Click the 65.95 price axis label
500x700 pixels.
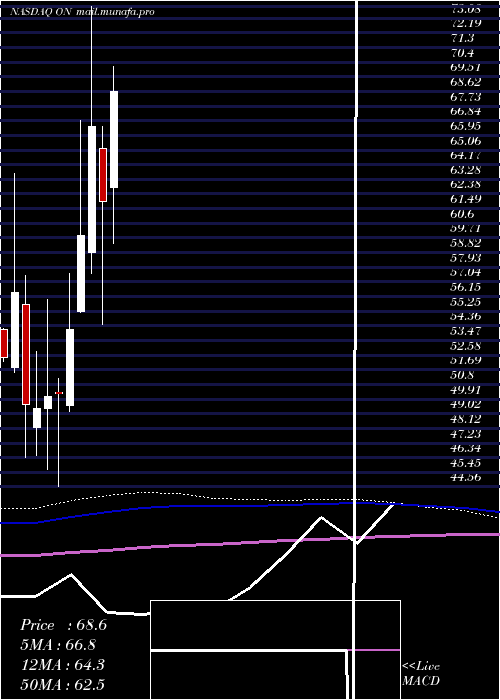(x=465, y=126)
